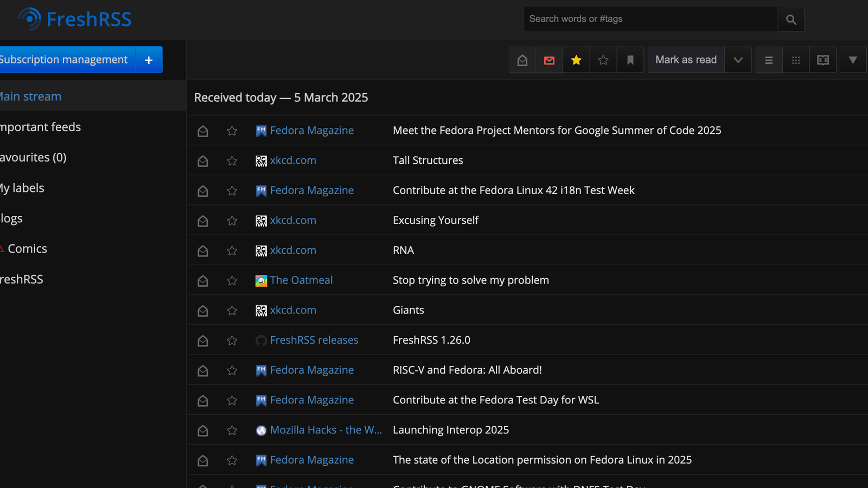Star the 'FreshRSS 1.26.0' article

232,341
